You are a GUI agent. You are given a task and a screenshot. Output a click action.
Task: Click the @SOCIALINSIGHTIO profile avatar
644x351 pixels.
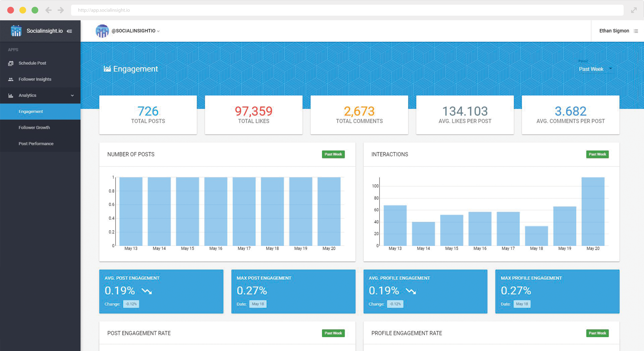click(102, 31)
